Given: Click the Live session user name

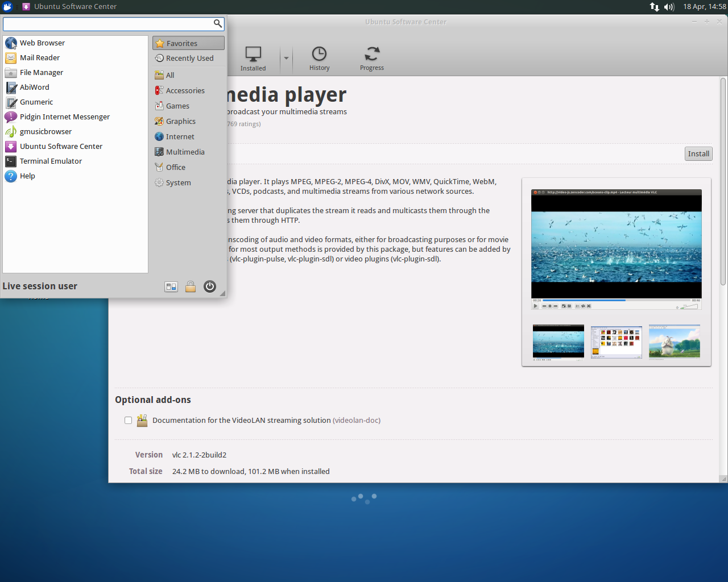Looking at the screenshot, I should (40, 286).
